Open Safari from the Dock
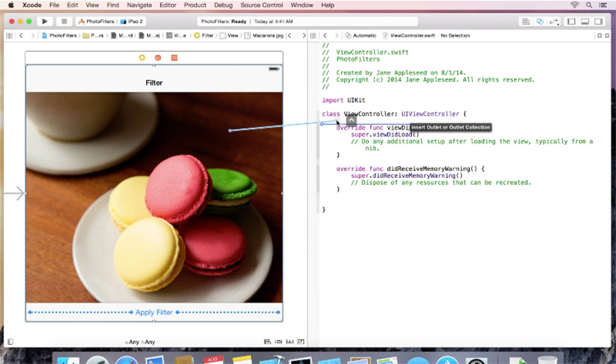 coord(127,360)
